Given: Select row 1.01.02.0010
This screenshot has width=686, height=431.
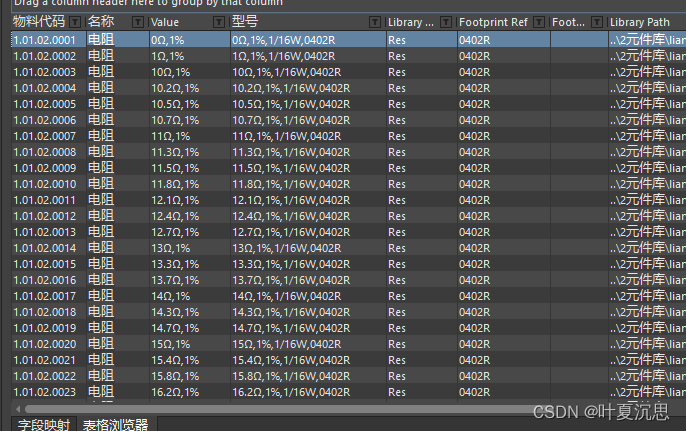Looking at the screenshot, I should [x=349, y=184].
